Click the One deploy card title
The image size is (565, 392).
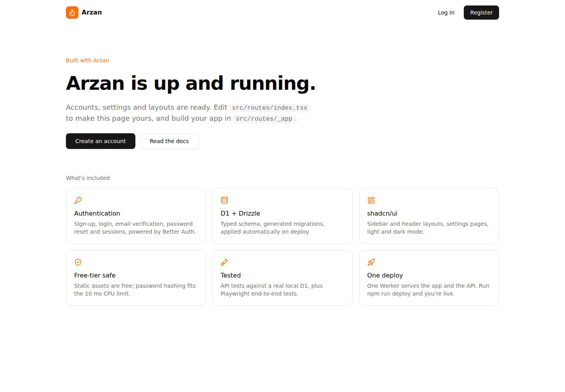tap(385, 275)
